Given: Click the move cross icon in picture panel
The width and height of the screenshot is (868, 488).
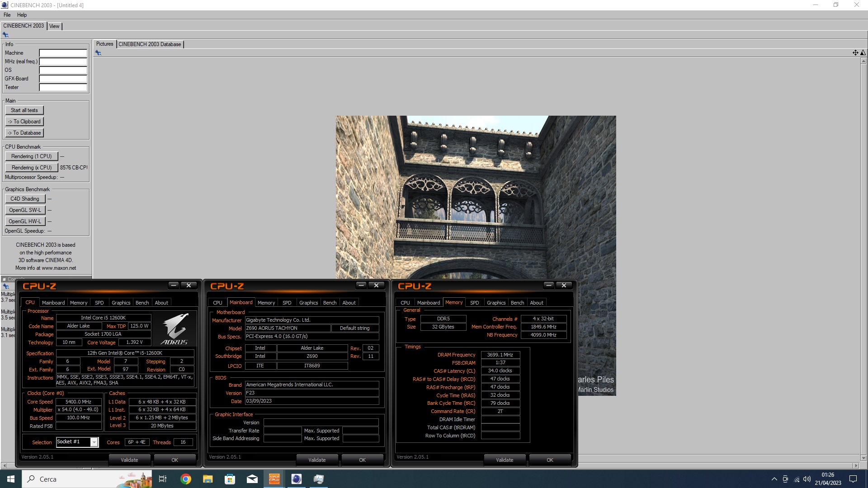Looking at the screenshot, I should tap(855, 53).
